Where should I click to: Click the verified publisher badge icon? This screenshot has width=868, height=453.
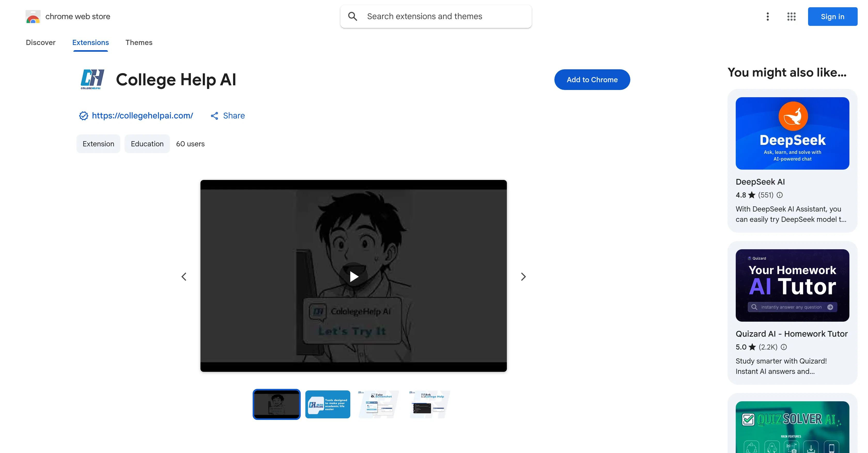tap(83, 116)
